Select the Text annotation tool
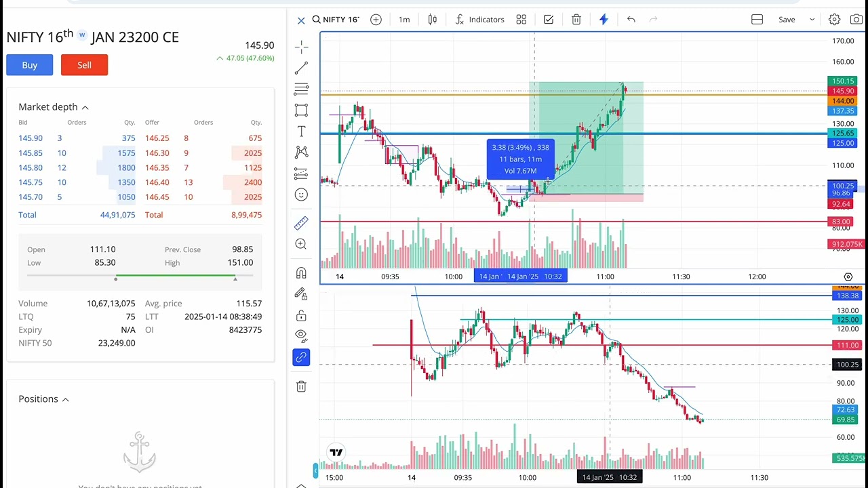The image size is (868, 488). (302, 131)
